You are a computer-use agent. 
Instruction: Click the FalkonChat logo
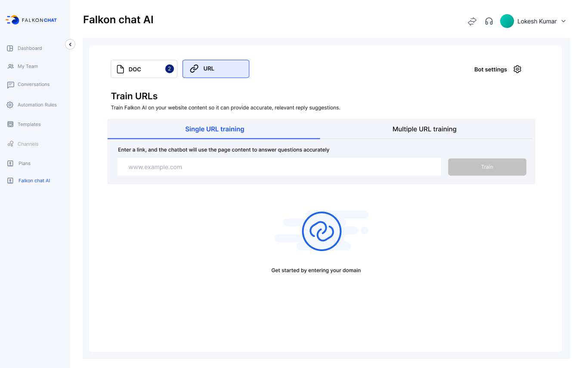(31, 19)
